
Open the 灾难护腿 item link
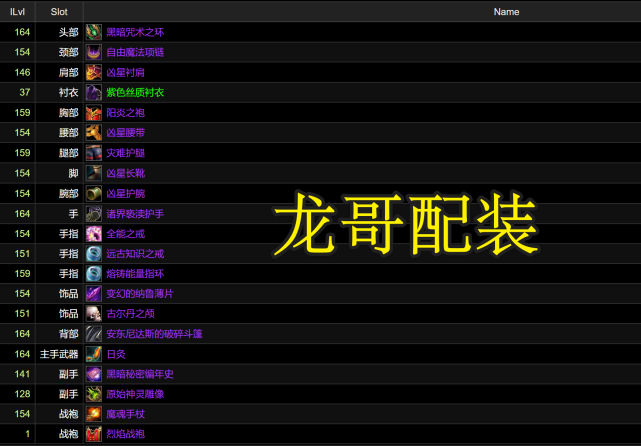click(124, 152)
